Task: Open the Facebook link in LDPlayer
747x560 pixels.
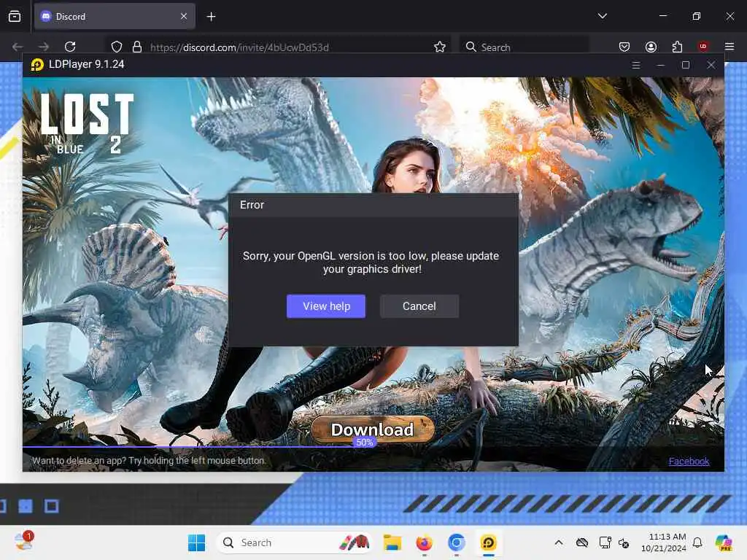Action: pos(689,461)
